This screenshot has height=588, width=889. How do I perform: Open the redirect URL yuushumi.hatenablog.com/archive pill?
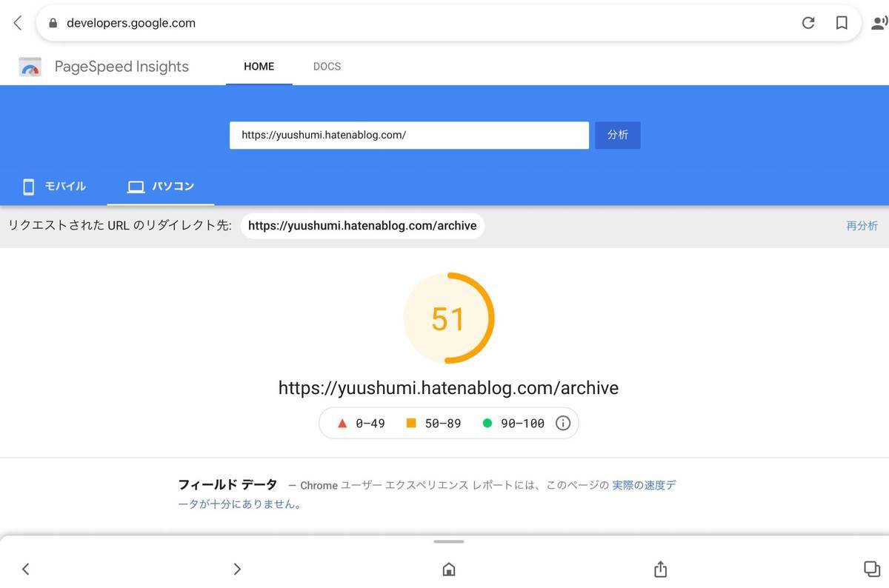click(x=362, y=226)
